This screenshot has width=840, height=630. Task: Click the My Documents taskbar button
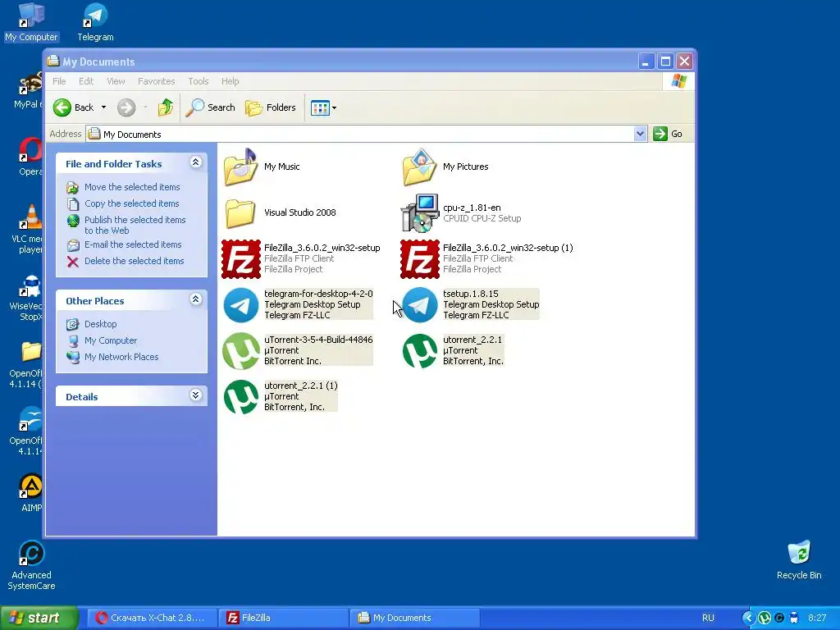click(x=414, y=618)
